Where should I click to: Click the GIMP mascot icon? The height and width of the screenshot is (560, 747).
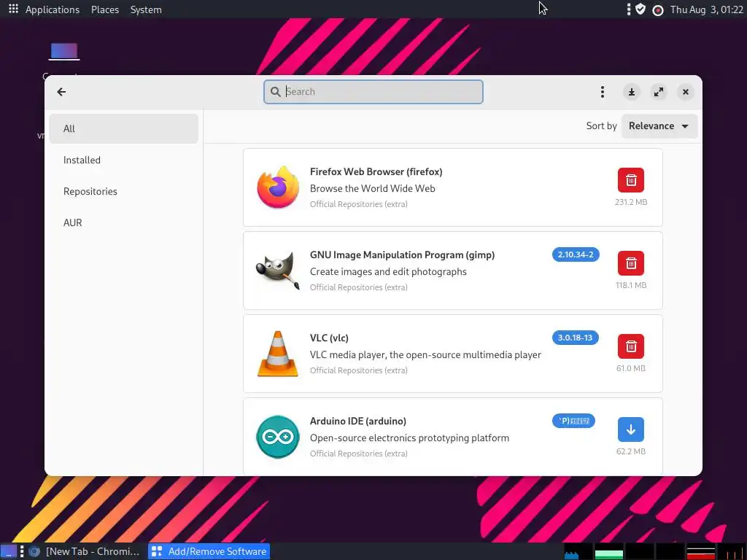278,271
